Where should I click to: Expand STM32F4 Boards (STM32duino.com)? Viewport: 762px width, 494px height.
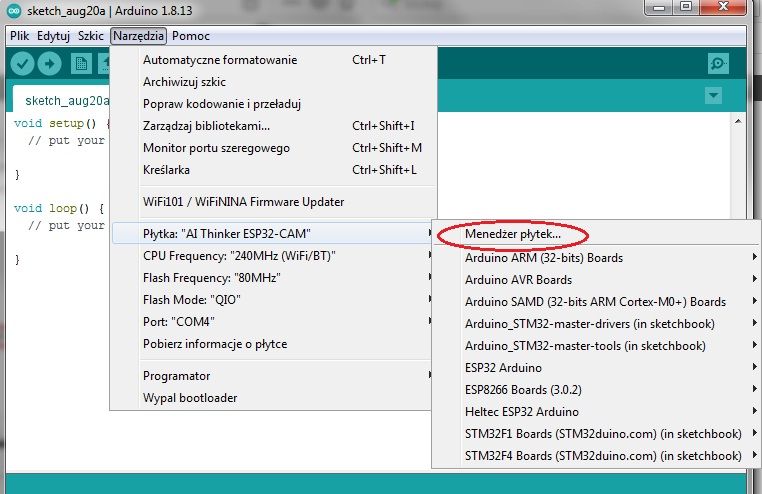597,456
